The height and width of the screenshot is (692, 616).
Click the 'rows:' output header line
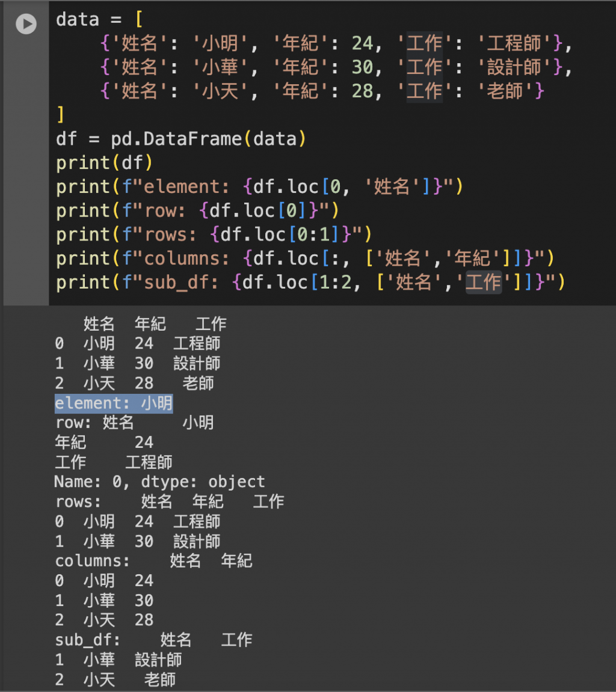click(x=170, y=502)
